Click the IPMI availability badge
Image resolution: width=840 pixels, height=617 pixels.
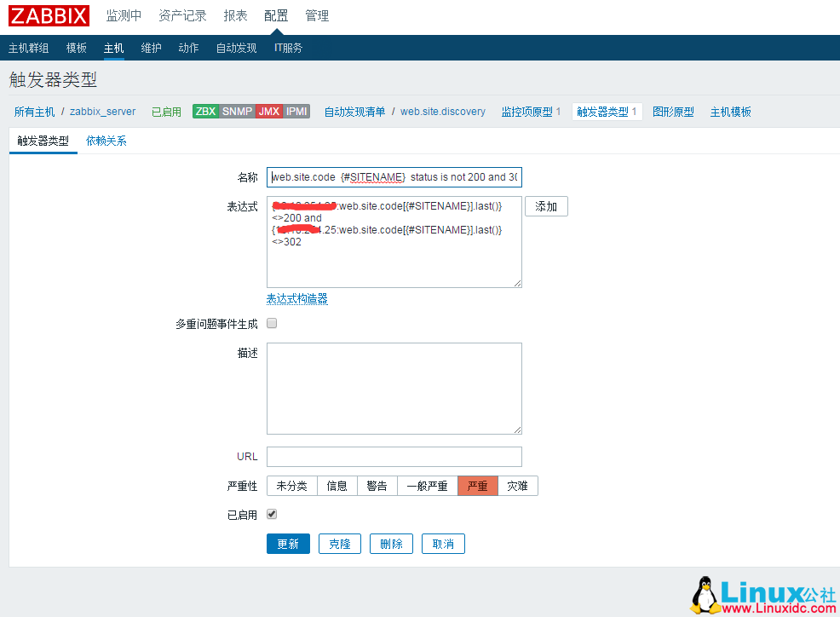point(296,112)
